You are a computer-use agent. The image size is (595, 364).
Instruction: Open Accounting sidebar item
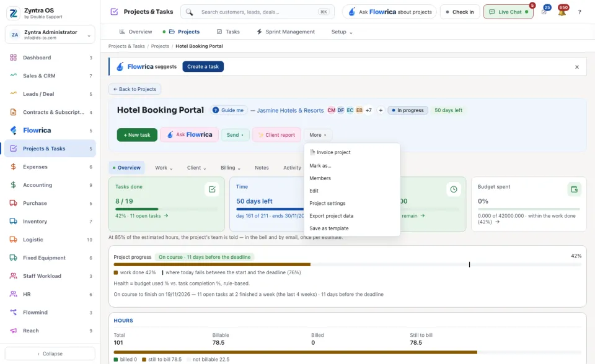pyautogui.click(x=50, y=185)
